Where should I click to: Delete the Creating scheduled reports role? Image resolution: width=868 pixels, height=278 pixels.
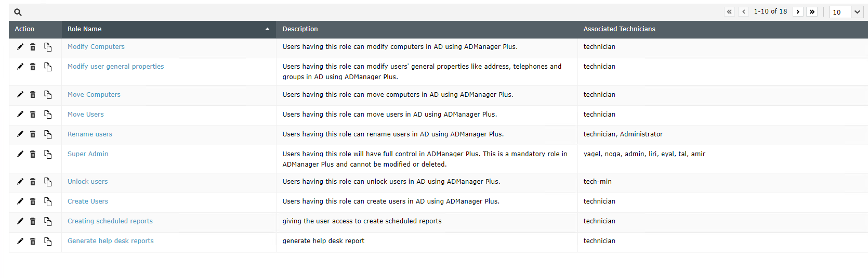pos(33,221)
